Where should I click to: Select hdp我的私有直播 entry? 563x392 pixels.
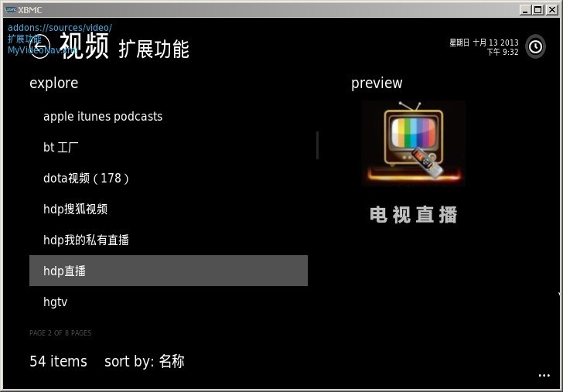point(169,240)
